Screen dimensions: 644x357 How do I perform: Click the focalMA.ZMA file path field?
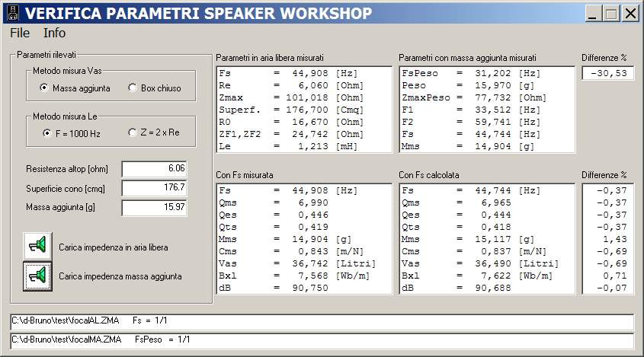(322, 340)
